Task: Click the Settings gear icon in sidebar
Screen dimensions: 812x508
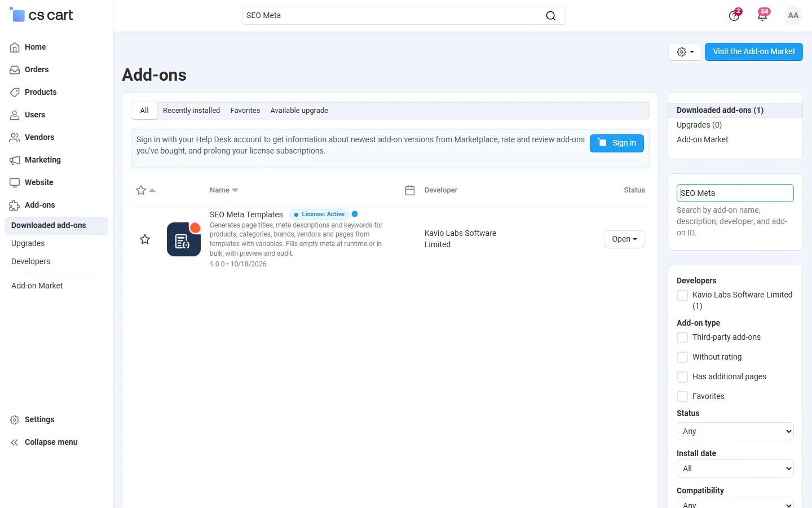Action: tap(15, 420)
